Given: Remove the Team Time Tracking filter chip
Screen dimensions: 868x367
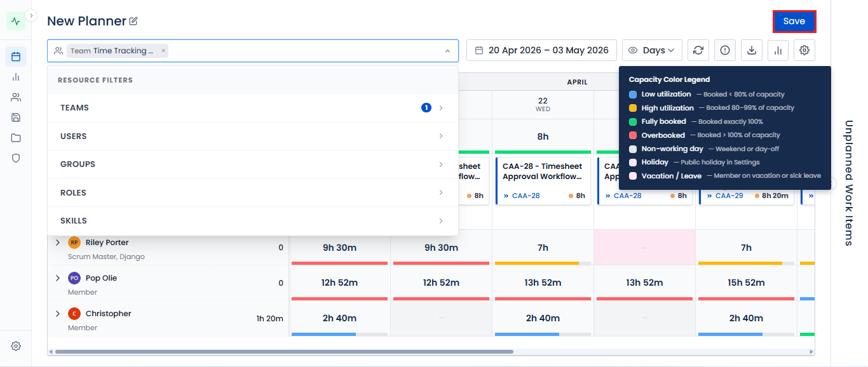Looking at the screenshot, I should point(163,51).
